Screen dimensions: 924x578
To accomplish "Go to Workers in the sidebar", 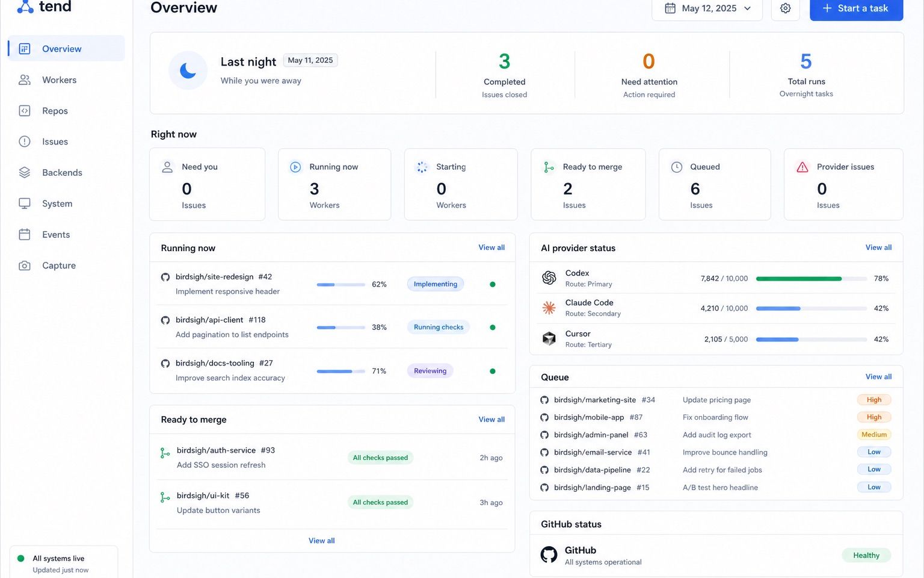I will (66, 79).
